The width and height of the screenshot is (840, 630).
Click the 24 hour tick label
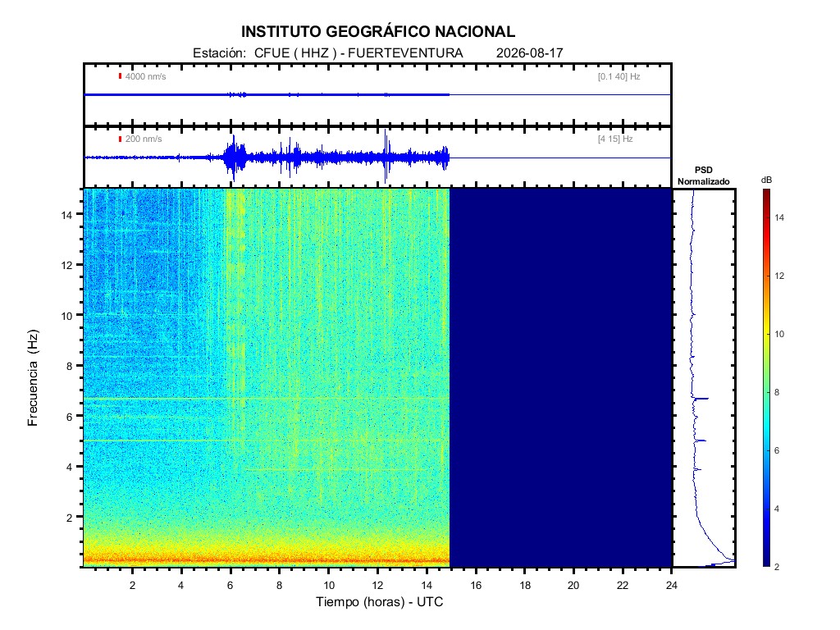[672, 585]
